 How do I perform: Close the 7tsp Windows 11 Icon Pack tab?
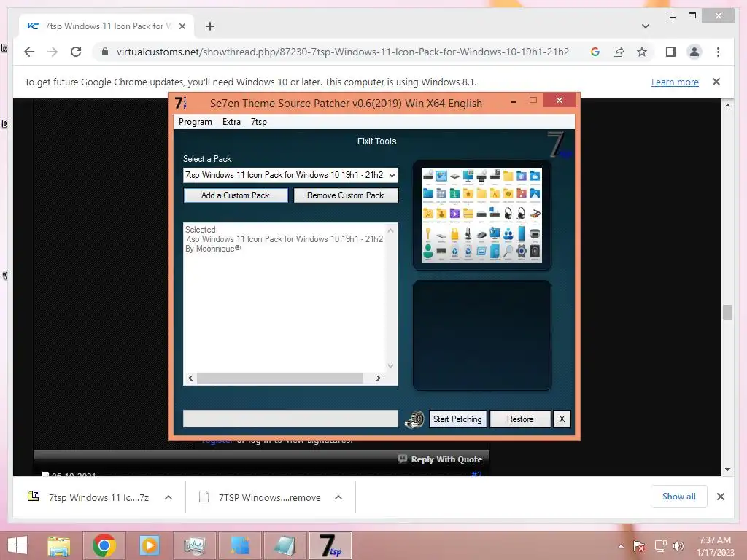click(182, 26)
